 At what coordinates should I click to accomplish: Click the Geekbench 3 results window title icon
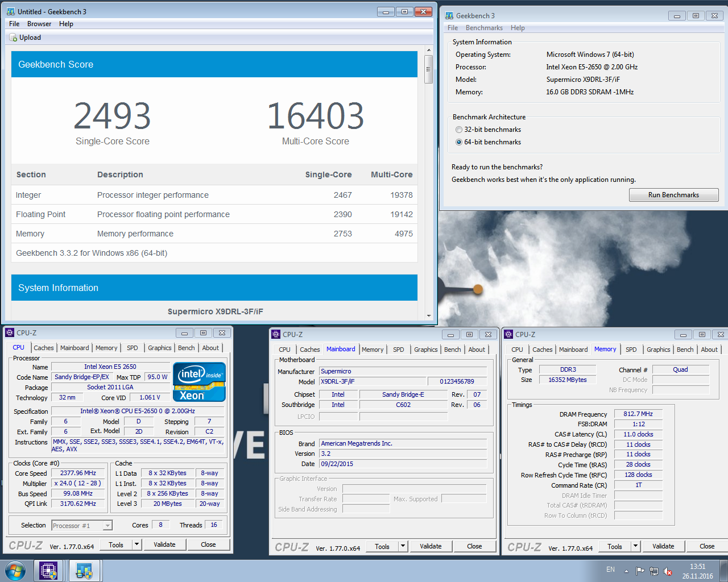[x=11, y=11]
